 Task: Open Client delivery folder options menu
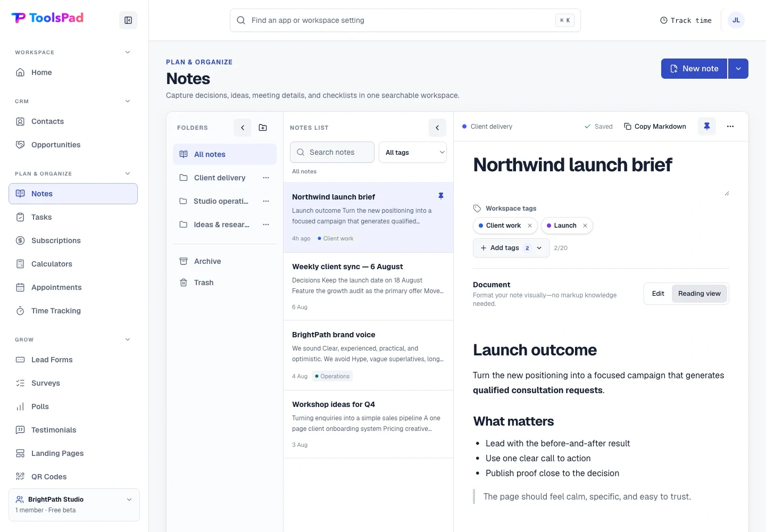click(x=266, y=178)
